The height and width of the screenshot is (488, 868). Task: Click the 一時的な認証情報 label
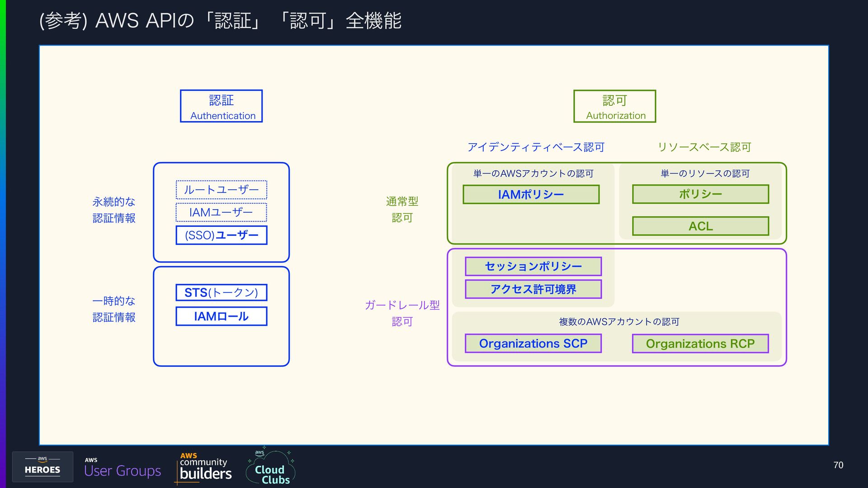(x=114, y=309)
